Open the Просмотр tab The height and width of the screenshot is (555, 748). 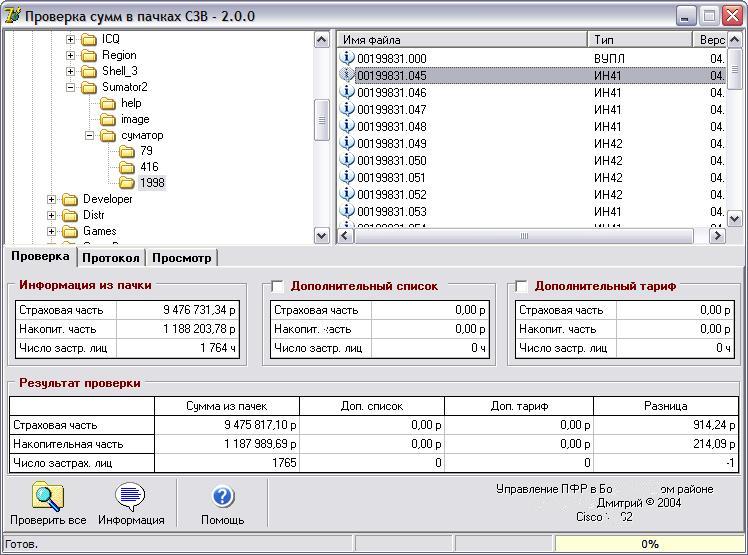(x=181, y=258)
